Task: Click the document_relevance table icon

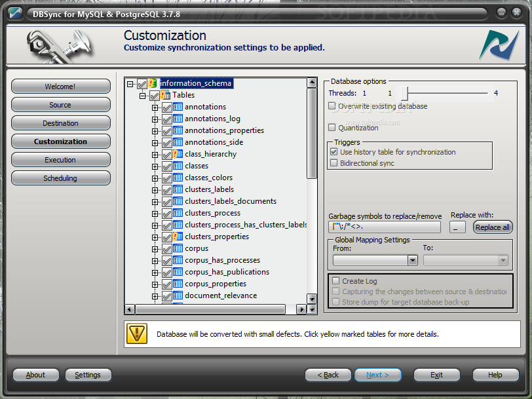Action: 178,295
